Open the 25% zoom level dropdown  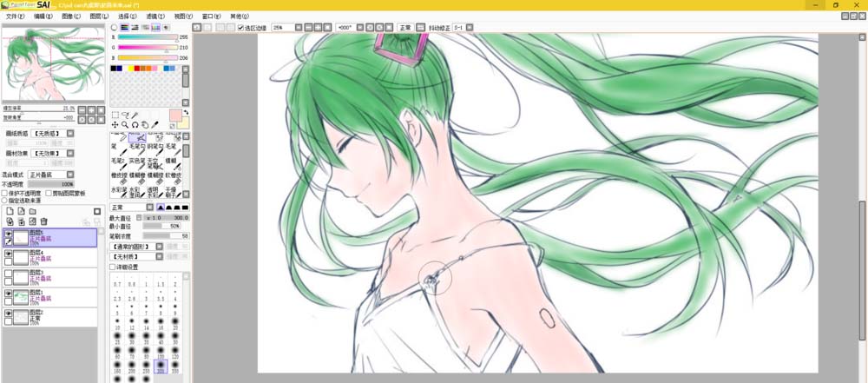(x=299, y=27)
